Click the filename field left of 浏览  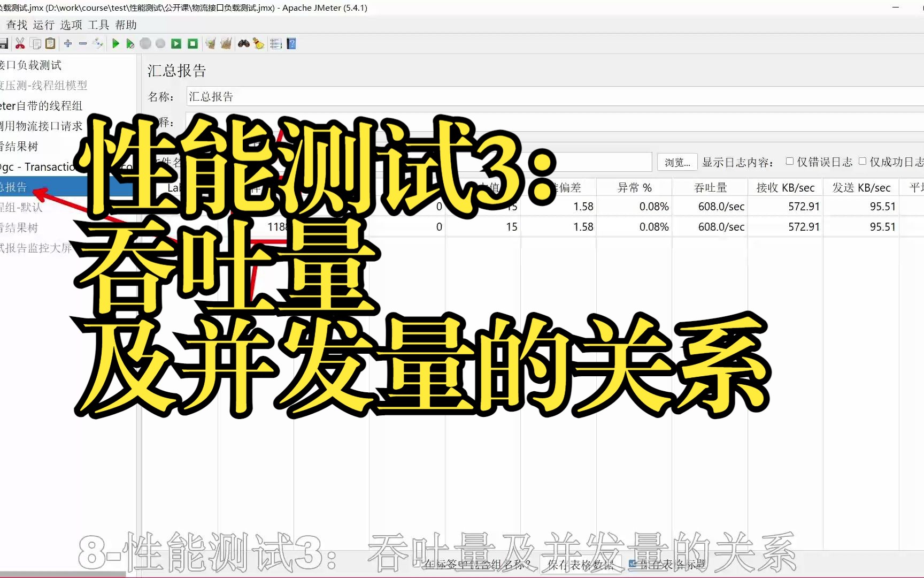(x=419, y=162)
